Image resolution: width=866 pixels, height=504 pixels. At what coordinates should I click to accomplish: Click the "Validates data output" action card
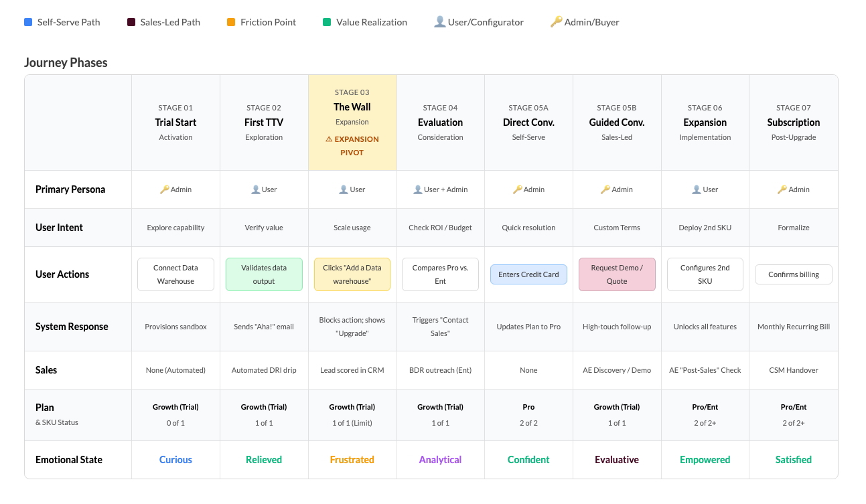pyautogui.click(x=264, y=274)
